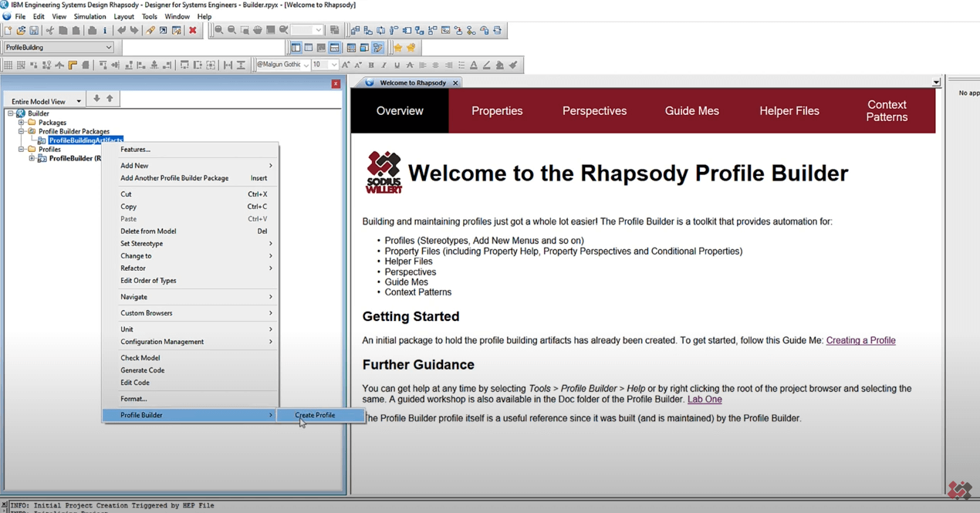Click the Rhapsody logo icon at bottom right
The height and width of the screenshot is (513, 980).
[x=960, y=489]
